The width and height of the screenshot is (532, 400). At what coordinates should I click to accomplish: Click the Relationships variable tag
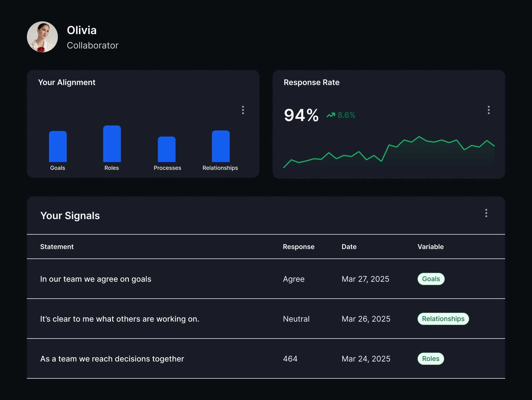pos(443,319)
